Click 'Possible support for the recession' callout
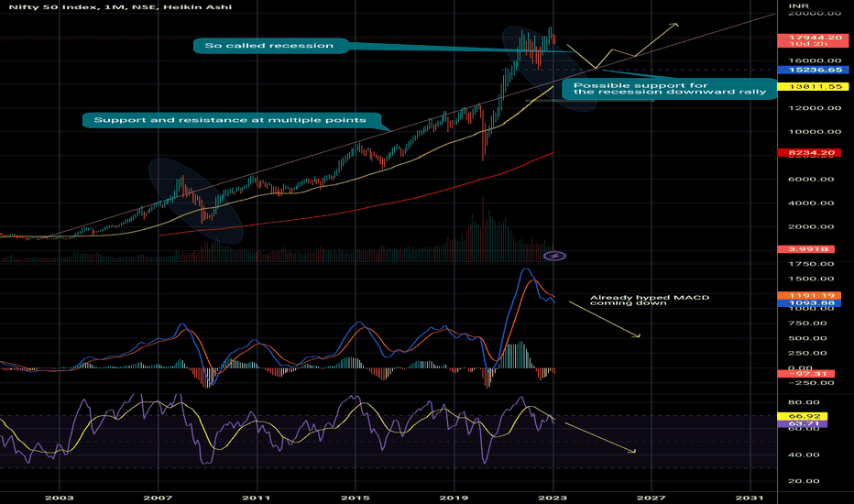Image resolution: width=854 pixels, height=504 pixels. [670, 89]
